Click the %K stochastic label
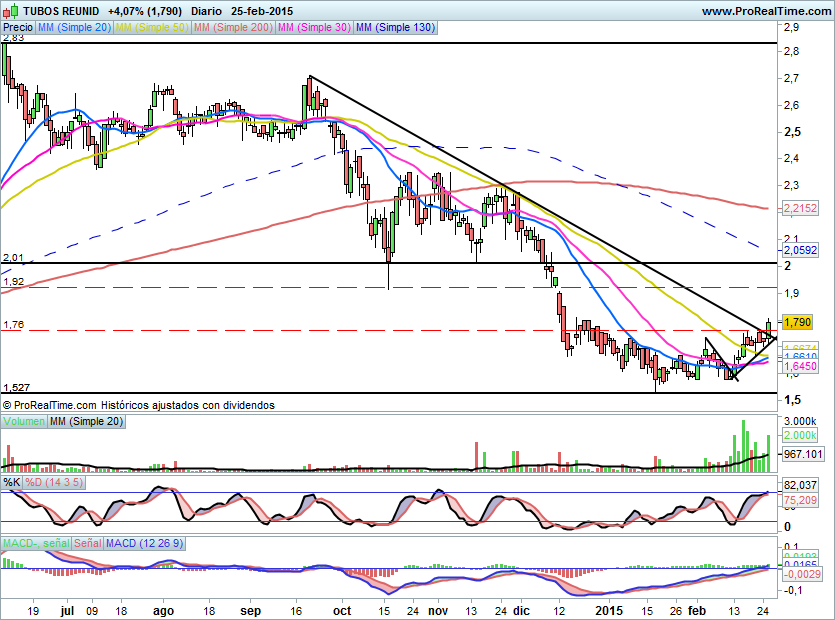Image resolution: width=835 pixels, height=620 pixels. coord(12,483)
